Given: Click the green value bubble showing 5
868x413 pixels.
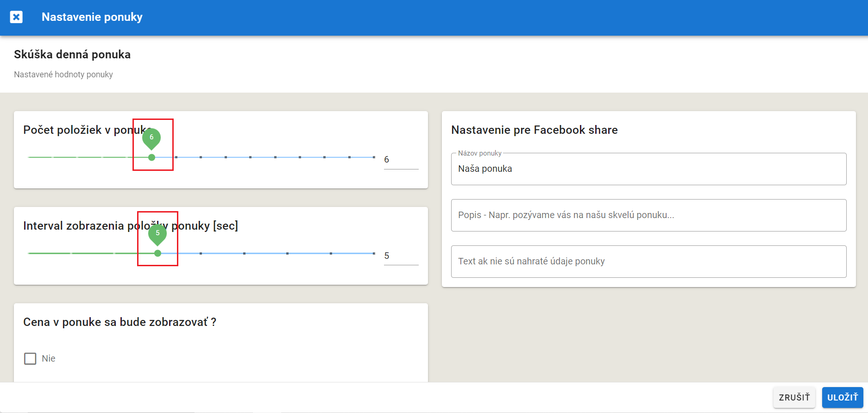Looking at the screenshot, I should (157, 233).
